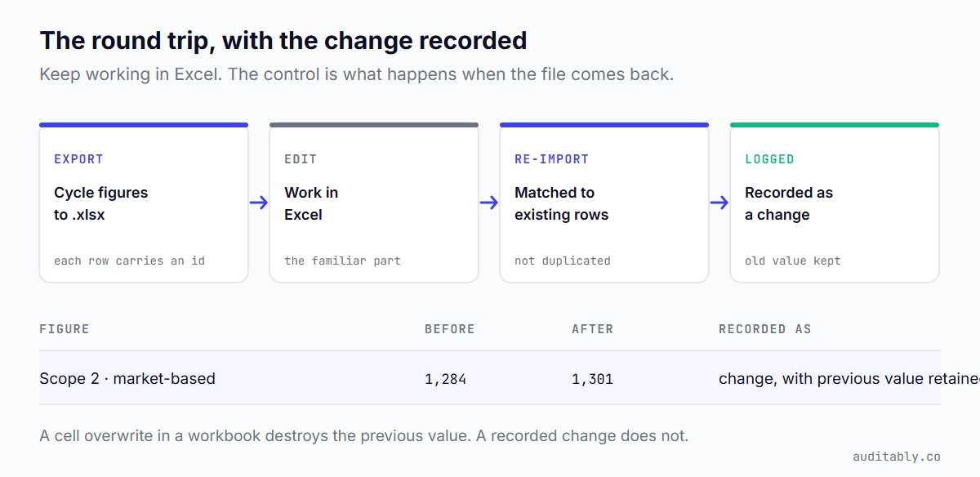This screenshot has width=980, height=477.
Task: Click the after value 1,301
Action: [592, 379]
